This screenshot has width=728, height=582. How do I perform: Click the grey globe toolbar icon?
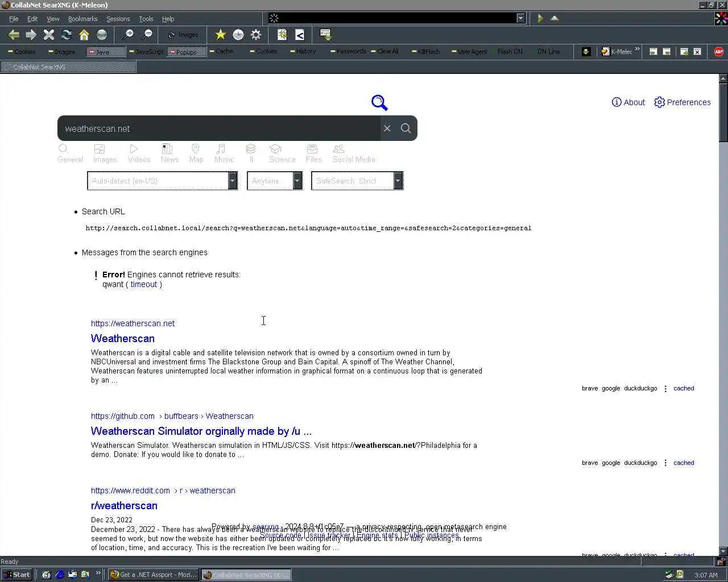pos(102,35)
